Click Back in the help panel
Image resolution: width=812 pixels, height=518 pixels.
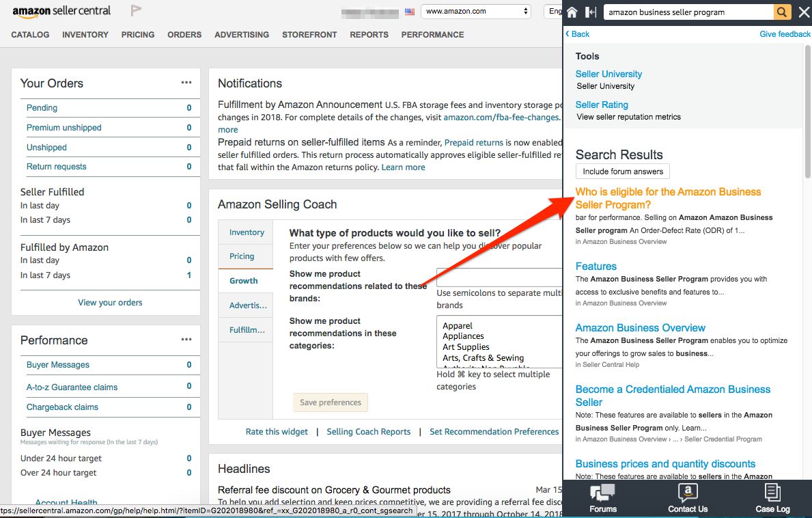(577, 33)
